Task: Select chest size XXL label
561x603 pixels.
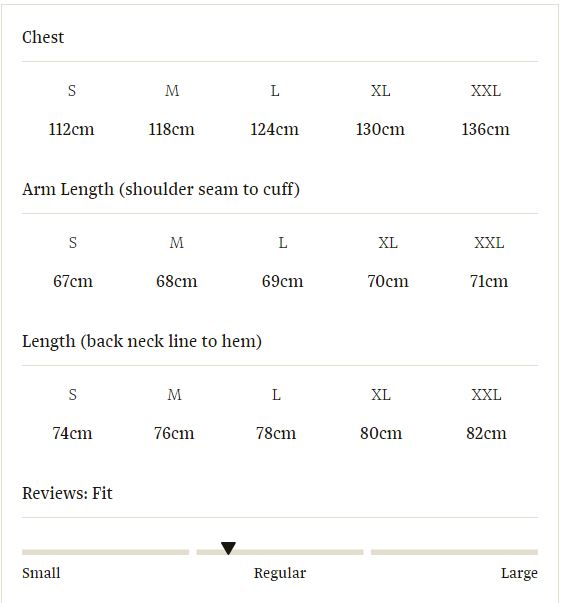Action: tap(486, 91)
